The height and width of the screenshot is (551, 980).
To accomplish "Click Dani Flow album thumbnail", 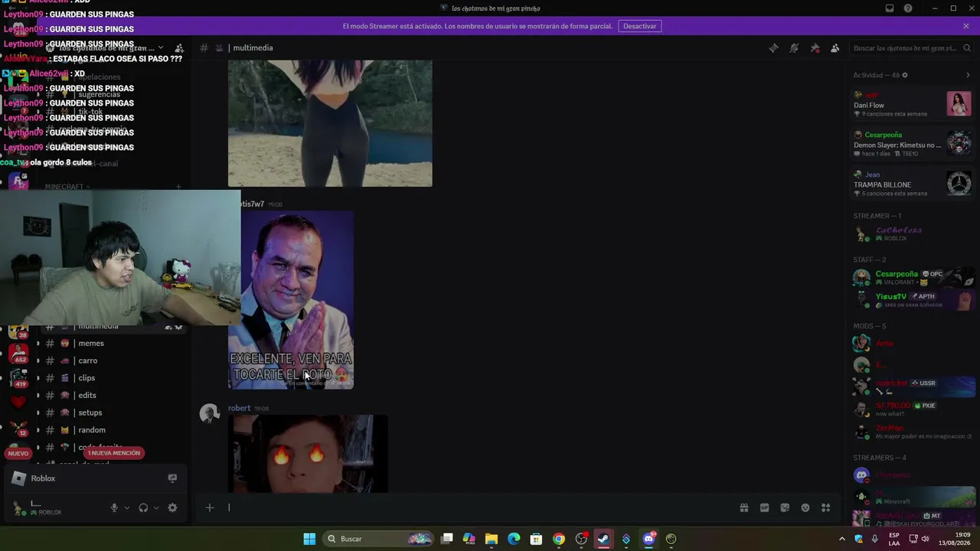I will 959,103.
